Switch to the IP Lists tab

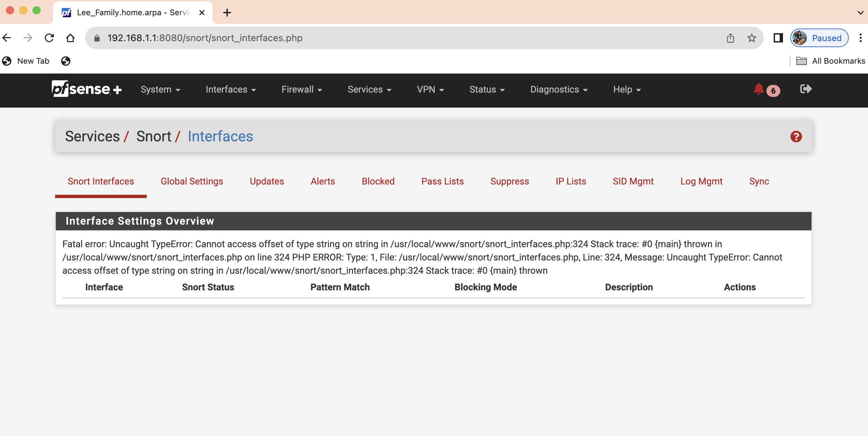coord(570,181)
